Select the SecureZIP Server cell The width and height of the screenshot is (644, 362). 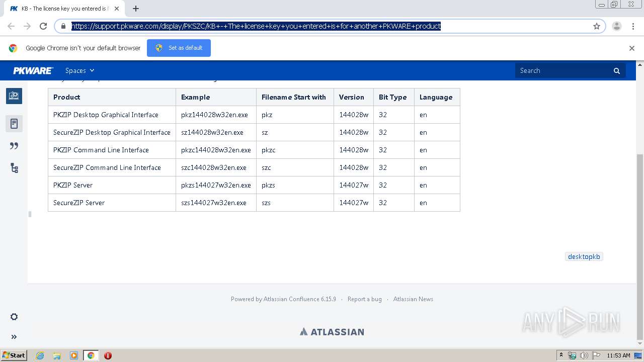[x=112, y=203]
